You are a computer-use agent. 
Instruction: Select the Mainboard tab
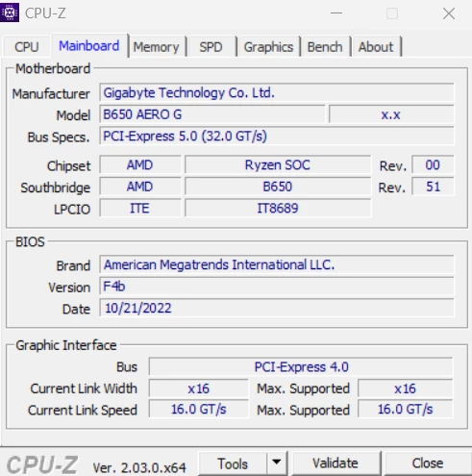[x=89, y=46]
